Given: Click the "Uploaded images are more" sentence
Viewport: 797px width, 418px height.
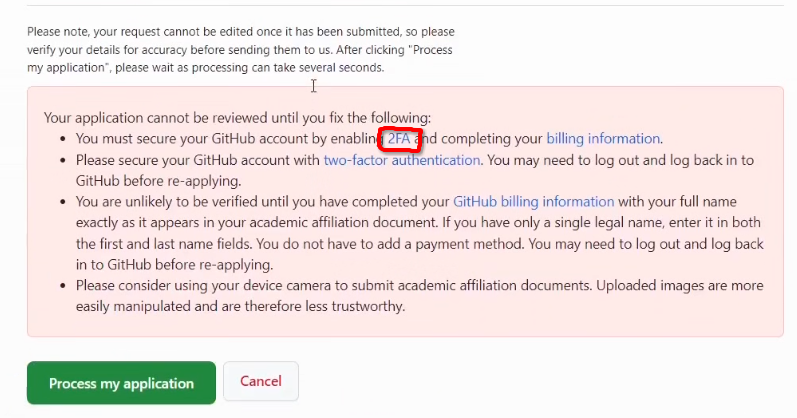Looking at the screenshot, I should 680,285.
